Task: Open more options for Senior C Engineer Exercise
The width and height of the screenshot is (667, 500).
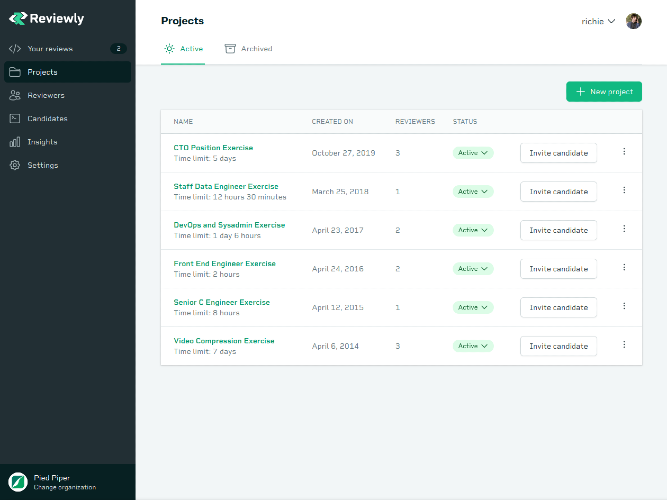Action: (624, 306)
